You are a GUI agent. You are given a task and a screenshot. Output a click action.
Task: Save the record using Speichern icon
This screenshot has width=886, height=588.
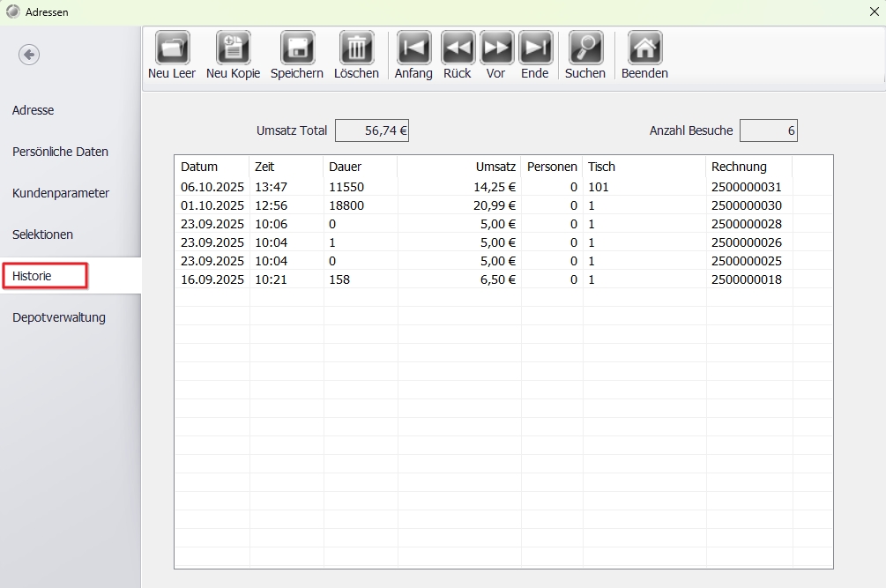297,48
